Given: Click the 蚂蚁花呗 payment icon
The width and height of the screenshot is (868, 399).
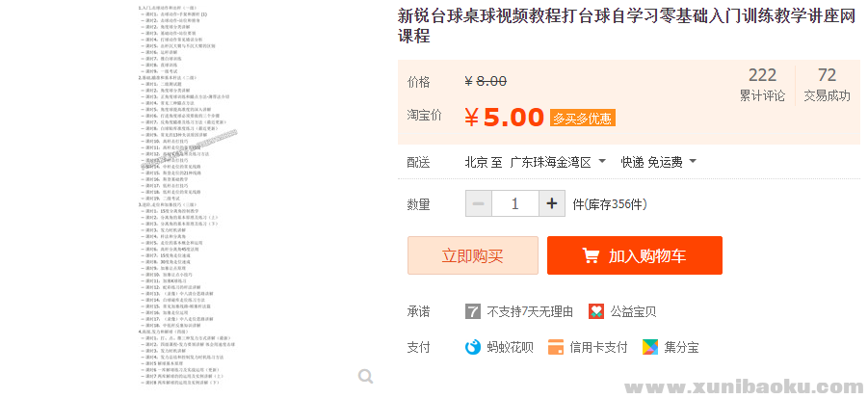Looking at the screenshot, I should (473, 347).
